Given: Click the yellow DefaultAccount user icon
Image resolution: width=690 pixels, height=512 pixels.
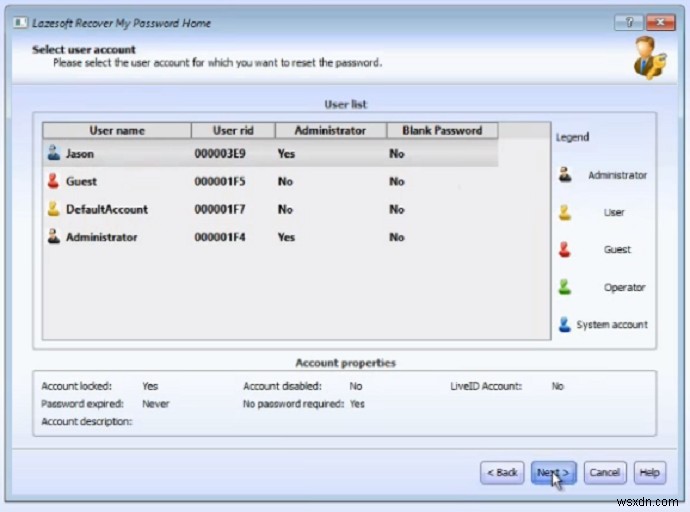Looking at the screenshot, I should tap(53, 208).
